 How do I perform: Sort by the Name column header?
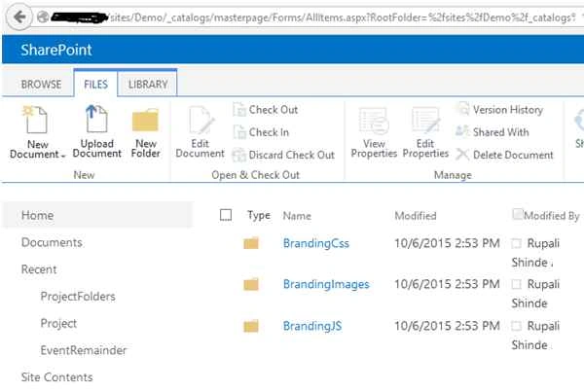coord(297,216)
